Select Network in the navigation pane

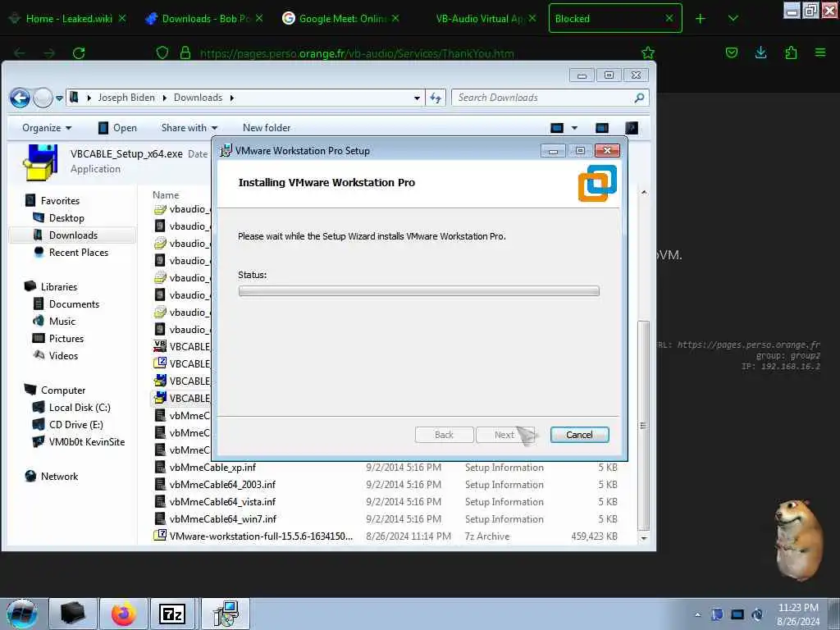59,477
